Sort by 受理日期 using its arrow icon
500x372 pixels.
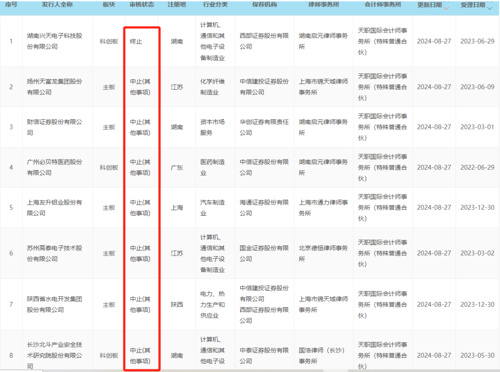click(489, 7)
